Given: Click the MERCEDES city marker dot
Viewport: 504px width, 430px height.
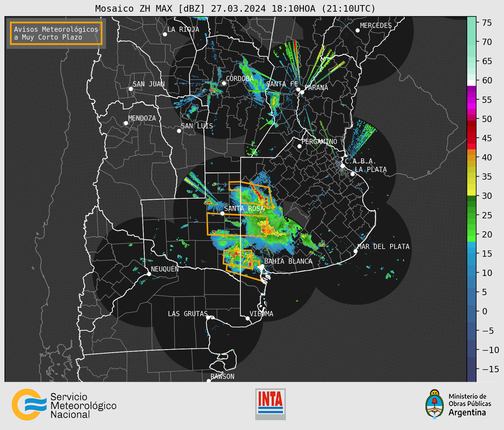Looking at the screenshot, I should [358, 31].
